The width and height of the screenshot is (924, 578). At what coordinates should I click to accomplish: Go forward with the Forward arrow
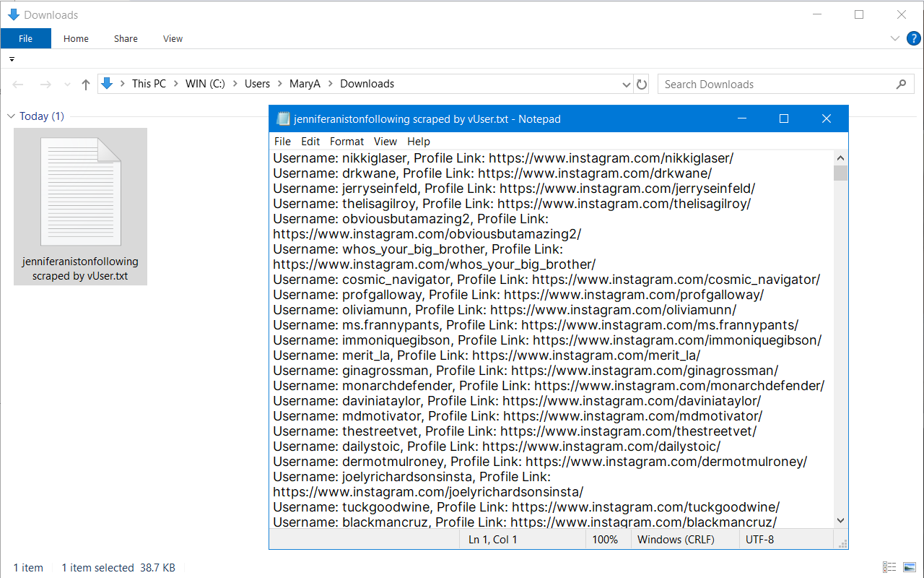45,85
